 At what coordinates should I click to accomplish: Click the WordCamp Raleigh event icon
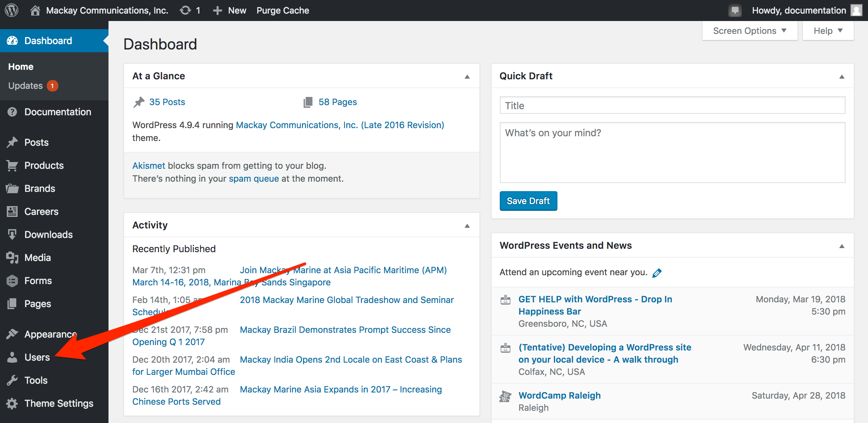click(x=506, y=396)
